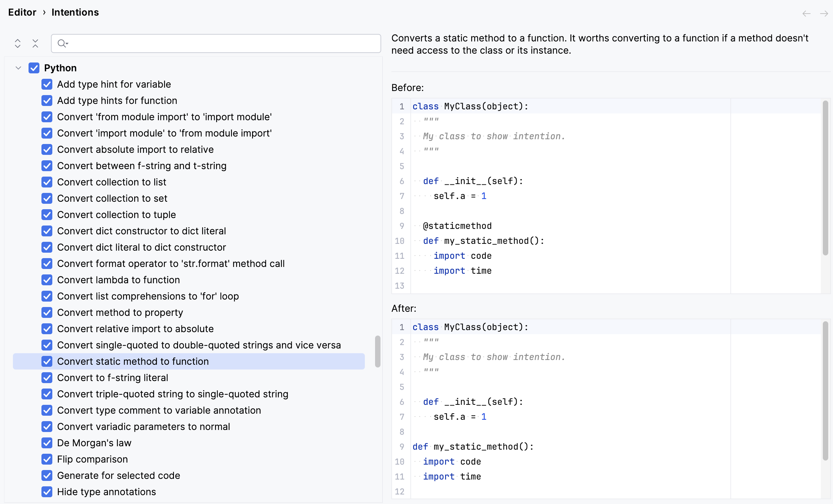Disable the 'Flip comparison' intention
Viewport: 833px width, 504px height.
pyautogui.click(x=47, y=459)
